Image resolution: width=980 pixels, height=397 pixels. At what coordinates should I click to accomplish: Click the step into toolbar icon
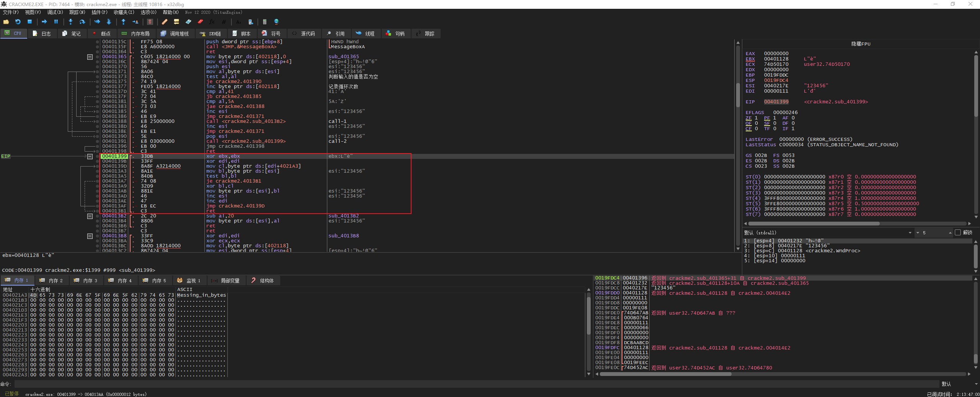pyautogui.click(x=70, y=22)
